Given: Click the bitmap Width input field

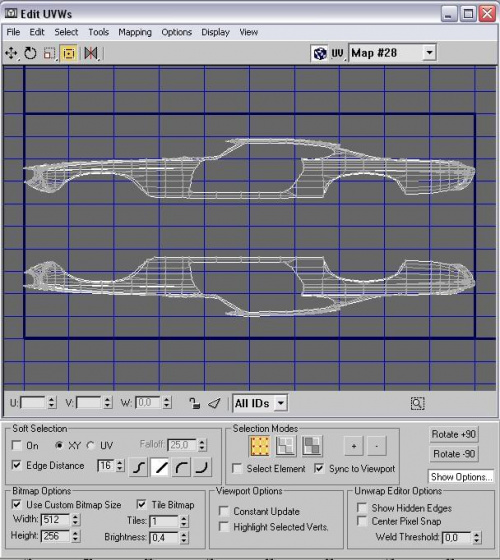Looking at the screenshot, I should tap(56, 520).
